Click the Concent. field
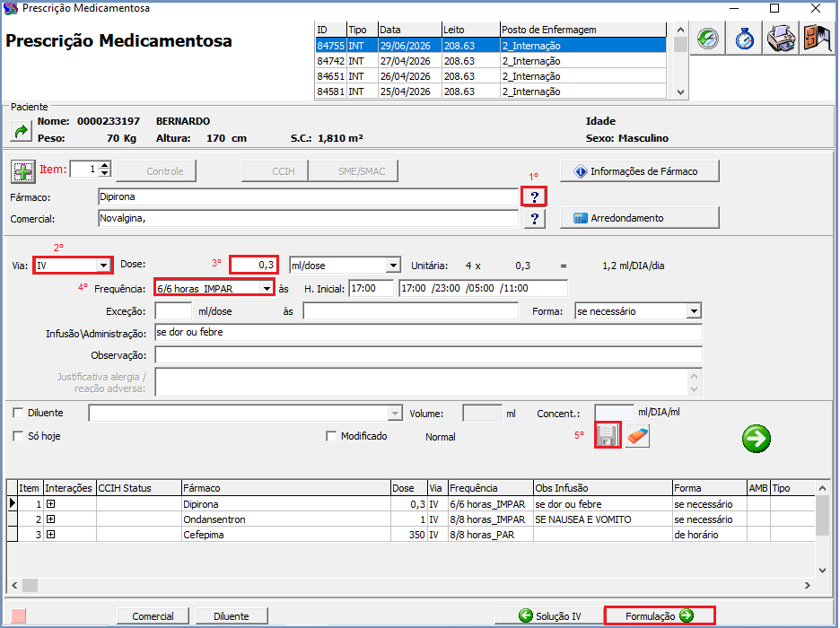 pos(614,414)
